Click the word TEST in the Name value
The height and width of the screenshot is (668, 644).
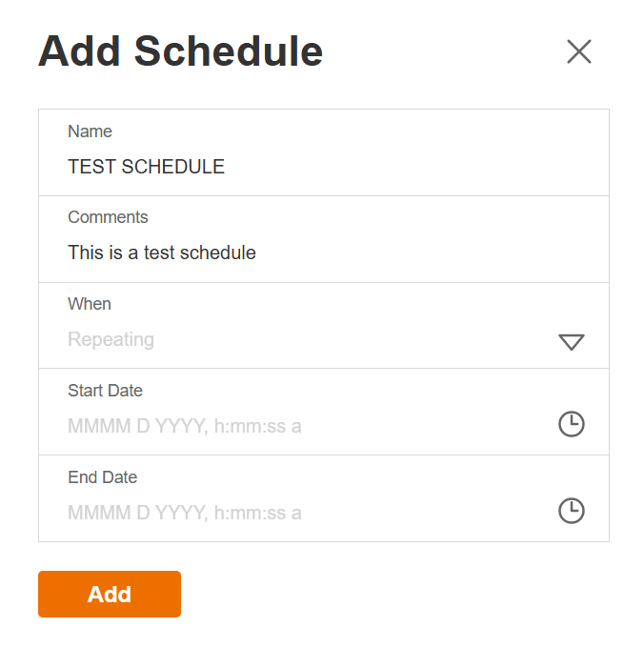91,167
